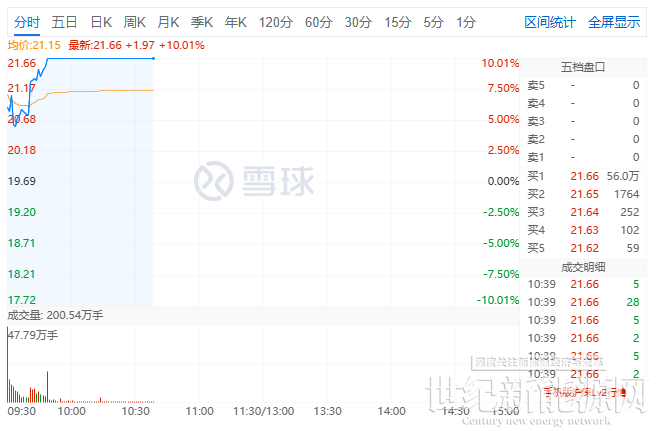This screenshot has height=431, width=656.
Task: Open the 季K quarterly chart
Action: click(x=203, y=21)
